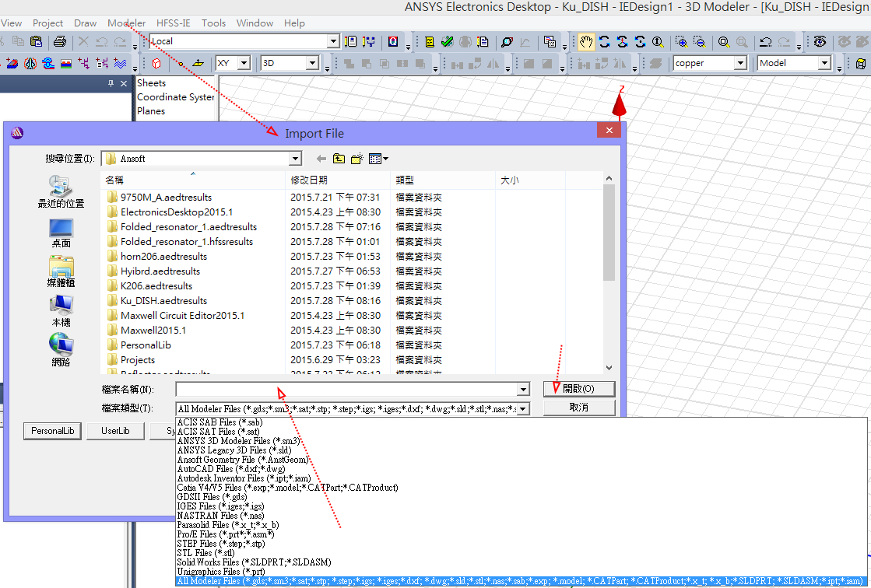Select ACIS SAT Files filter option

[218, 432]
